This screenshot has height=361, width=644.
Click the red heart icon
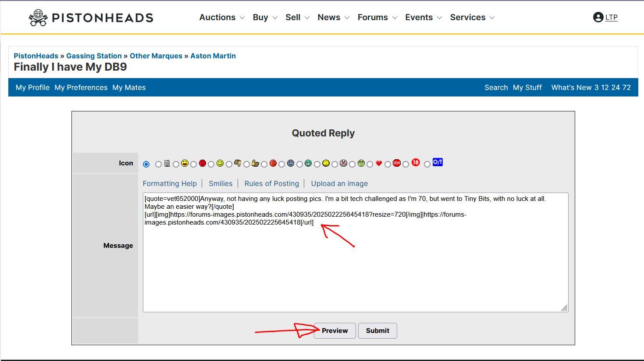[x=379, y=164]
